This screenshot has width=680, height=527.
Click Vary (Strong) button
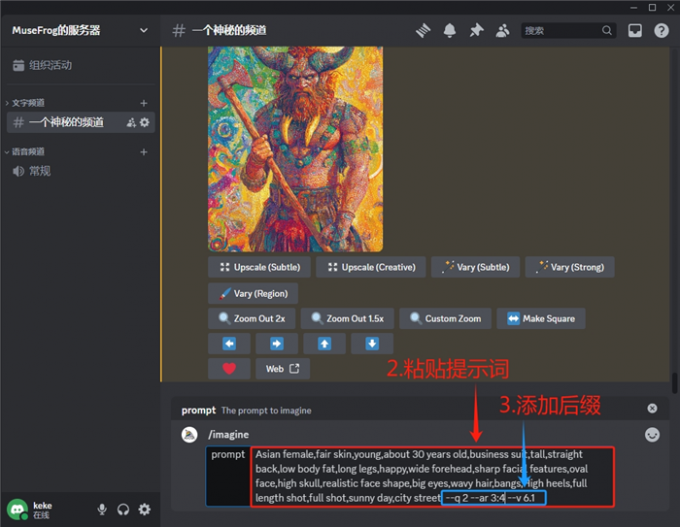click(x=569, y=267)
